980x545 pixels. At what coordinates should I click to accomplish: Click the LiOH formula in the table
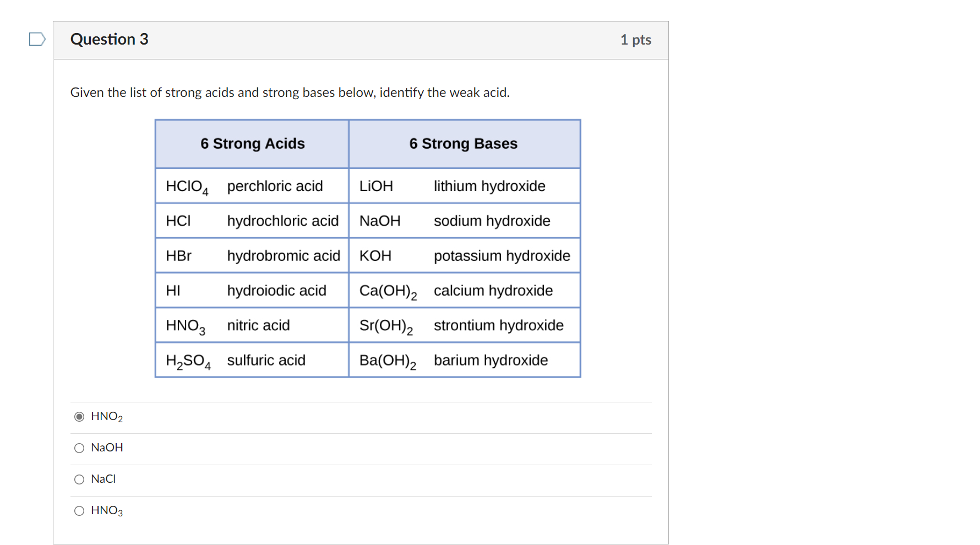(x=376, y=186)
